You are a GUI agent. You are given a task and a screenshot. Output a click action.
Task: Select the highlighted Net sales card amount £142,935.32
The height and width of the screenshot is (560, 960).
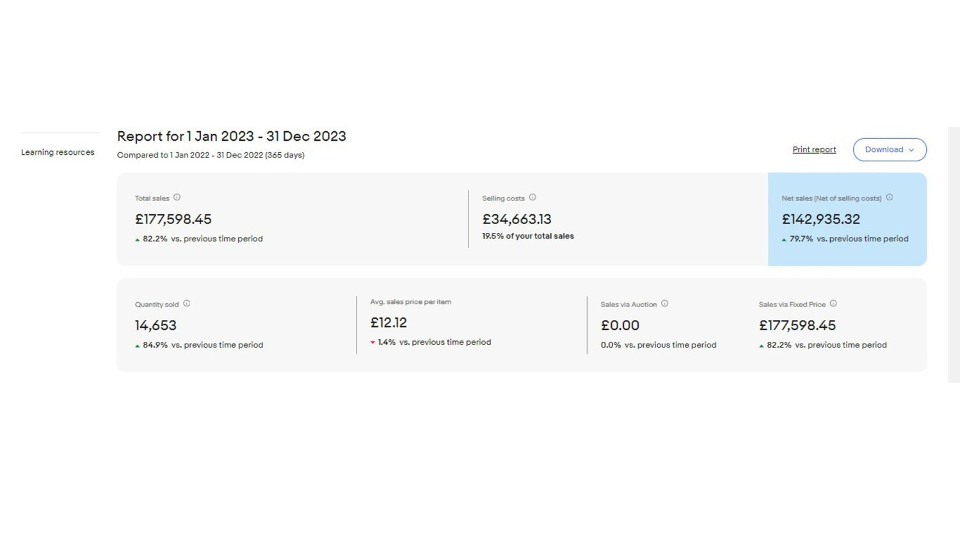pyautogui.click(x=820, y=220)
